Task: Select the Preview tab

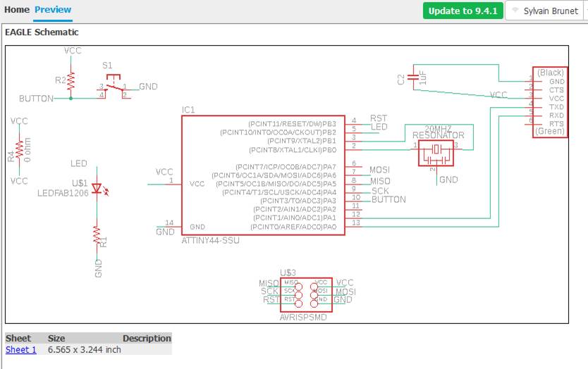Action: pos(53,10)
